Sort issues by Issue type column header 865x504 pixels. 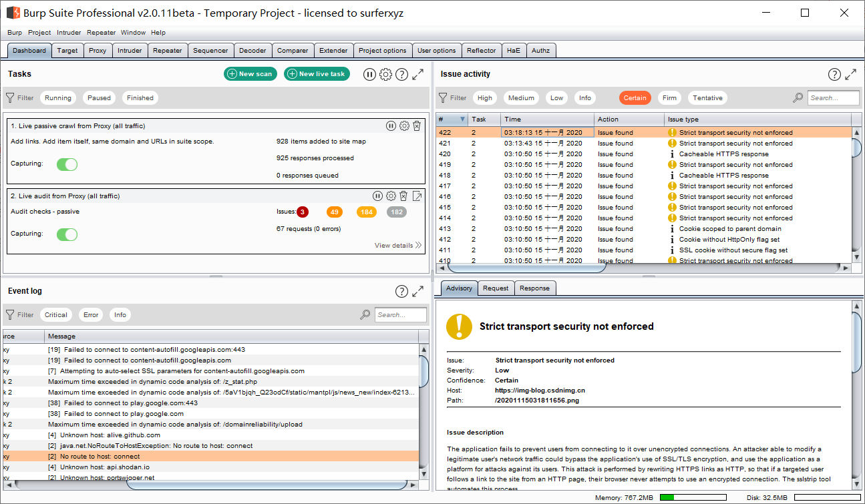(758, 119)
